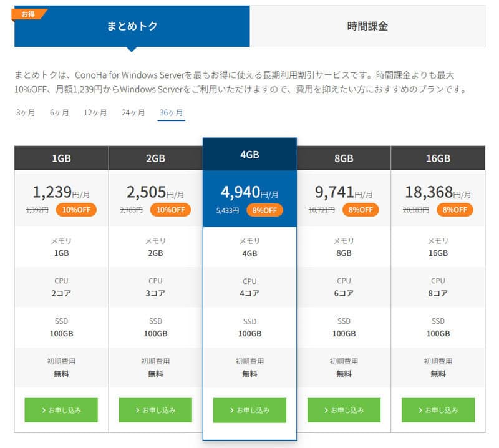Select the 24ヶ月 period tab
The image size is (499, 448).
tap(133, 112)
